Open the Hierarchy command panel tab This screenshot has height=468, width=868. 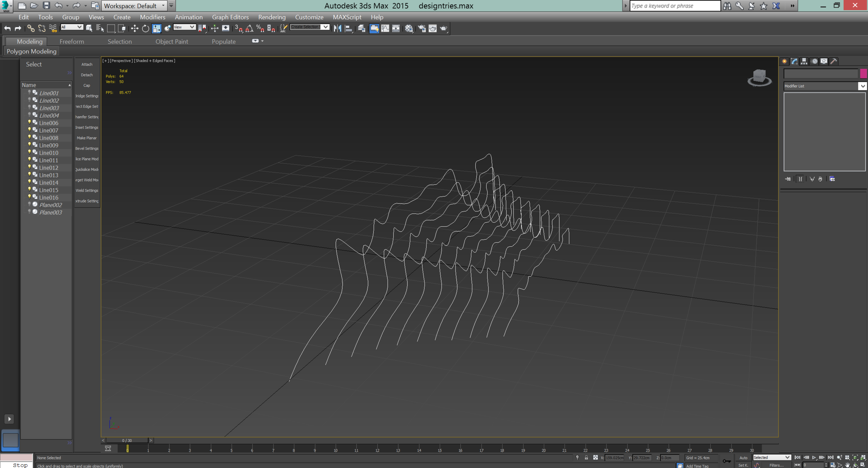804,61
